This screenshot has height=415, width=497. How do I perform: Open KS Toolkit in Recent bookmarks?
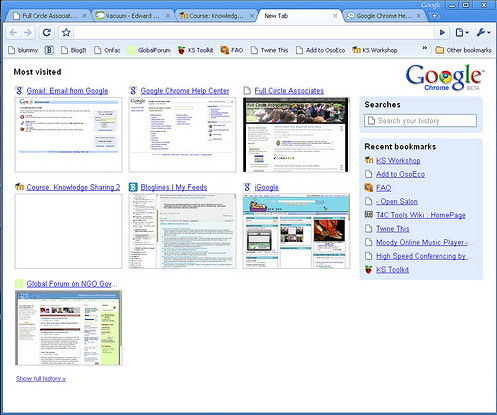point(392,270)
